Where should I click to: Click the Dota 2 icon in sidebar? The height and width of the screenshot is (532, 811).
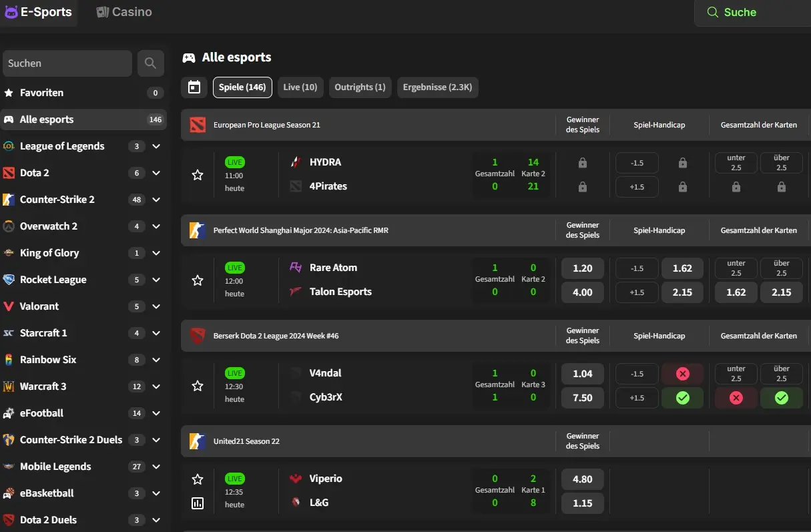pyautogui.click(x=9, y=173)
